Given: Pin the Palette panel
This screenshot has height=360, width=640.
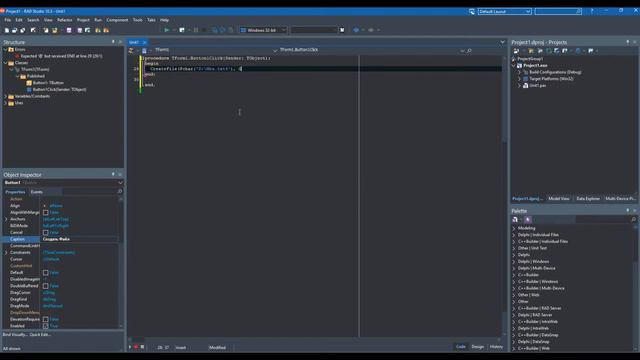Looking at the screenshot, I should 627,210.
